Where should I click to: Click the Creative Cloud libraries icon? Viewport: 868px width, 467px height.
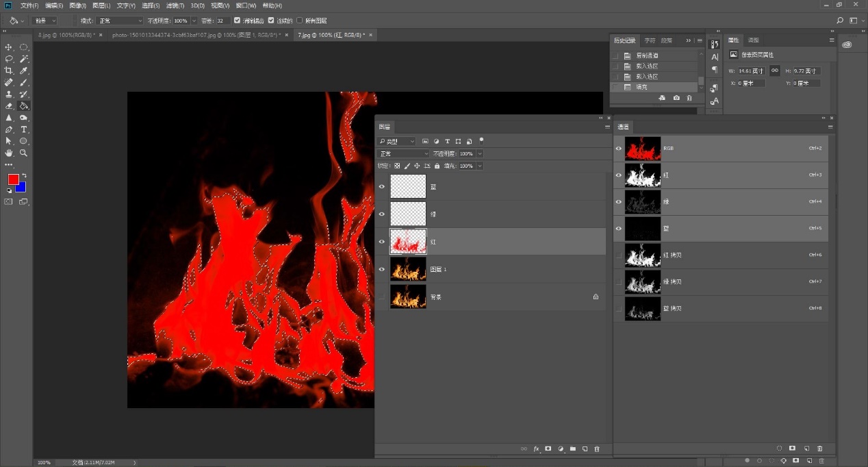(x=847, y=45)
